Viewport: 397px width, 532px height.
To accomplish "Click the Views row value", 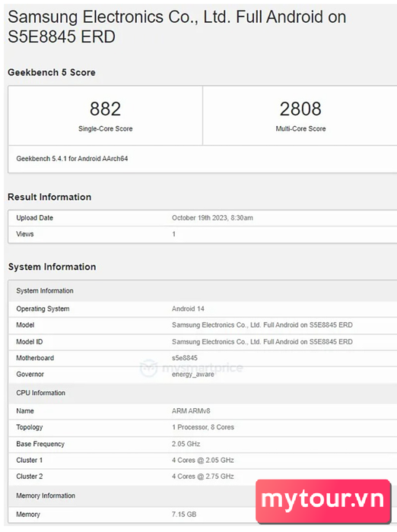I will 174,234.
